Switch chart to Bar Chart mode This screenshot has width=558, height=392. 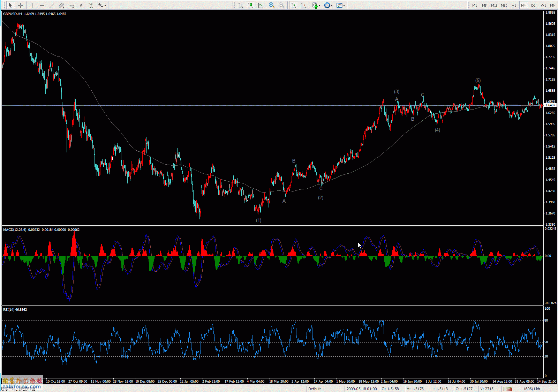tap(241, 5)
